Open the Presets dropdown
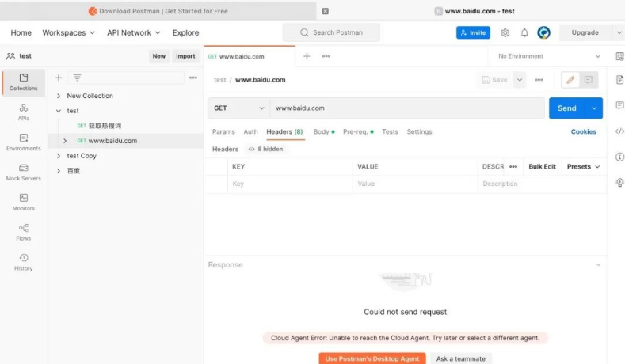Viewport: 625px width, 364px height. coord(583,167)
